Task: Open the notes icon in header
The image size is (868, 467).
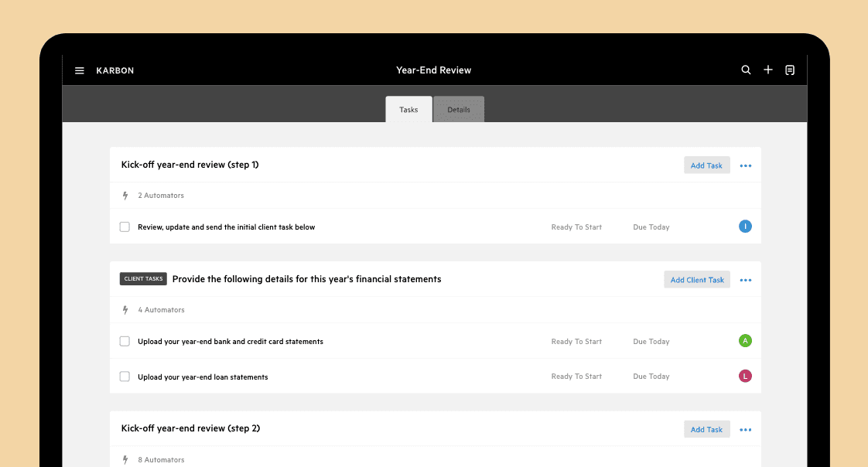Action: tap(790, 70)
